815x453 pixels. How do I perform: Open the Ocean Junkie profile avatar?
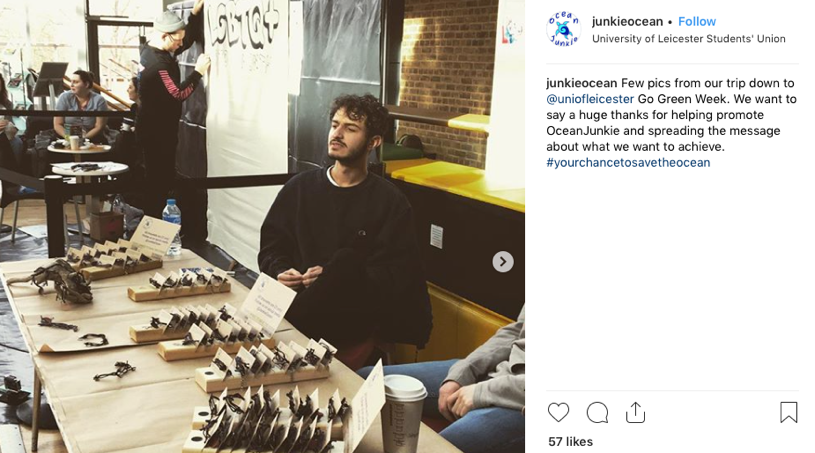tap(563, 30)
